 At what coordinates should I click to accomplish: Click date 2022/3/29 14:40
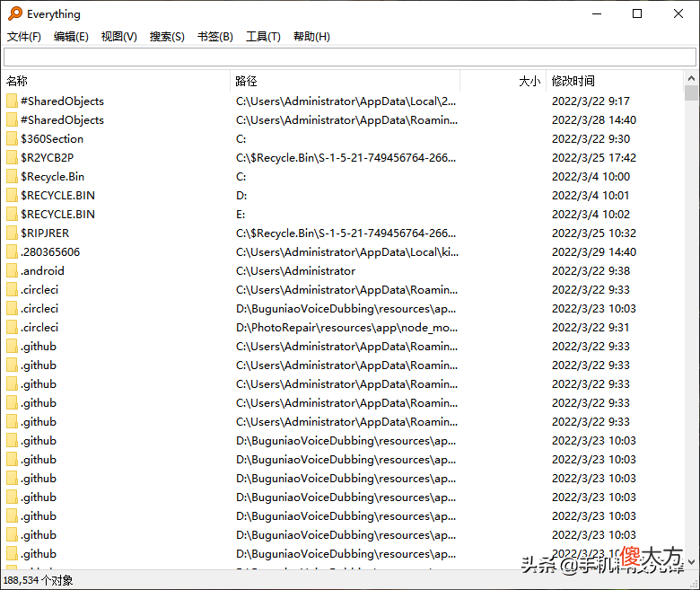pyautogui.click(x=594, y=252)
